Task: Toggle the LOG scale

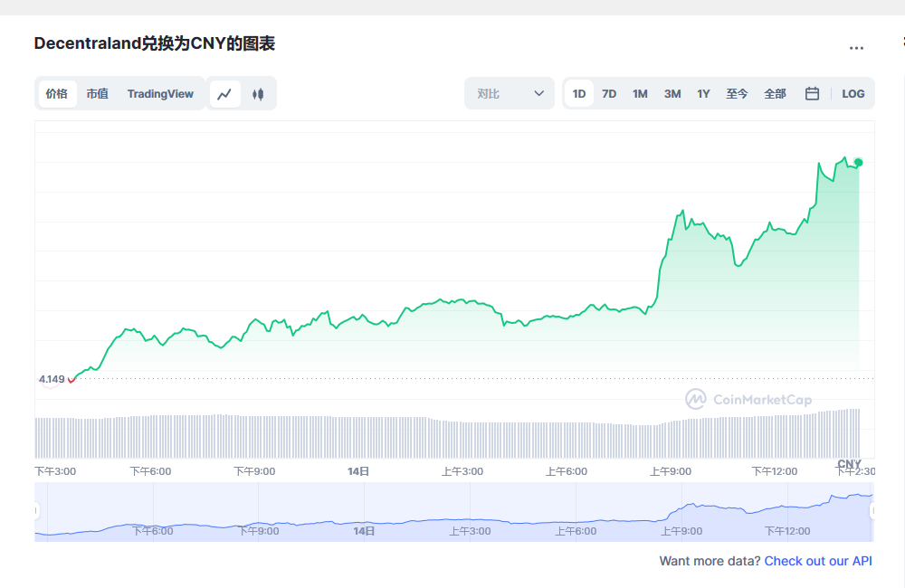Action: tap(853, 93)
